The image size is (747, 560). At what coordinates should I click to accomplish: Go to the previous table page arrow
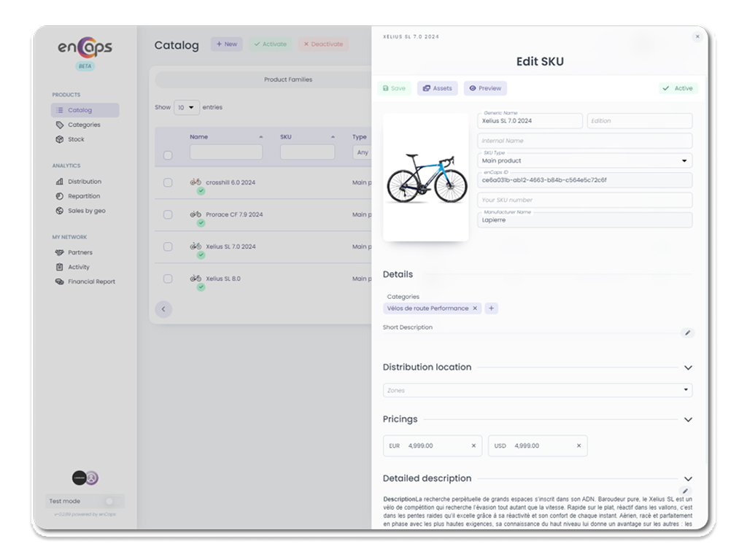(163, 309)
